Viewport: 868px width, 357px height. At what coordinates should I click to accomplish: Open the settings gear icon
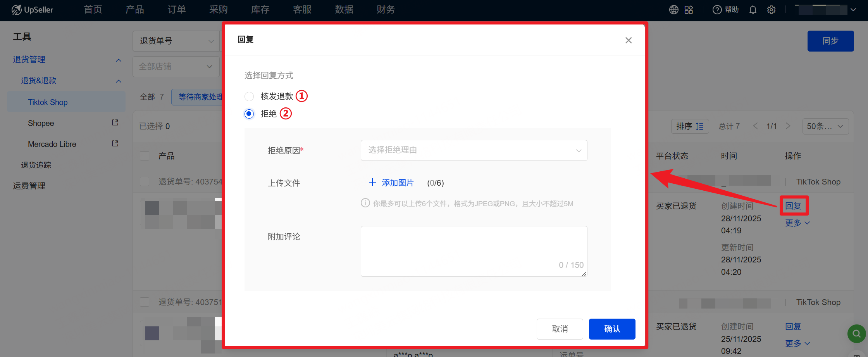coord(771,10)
